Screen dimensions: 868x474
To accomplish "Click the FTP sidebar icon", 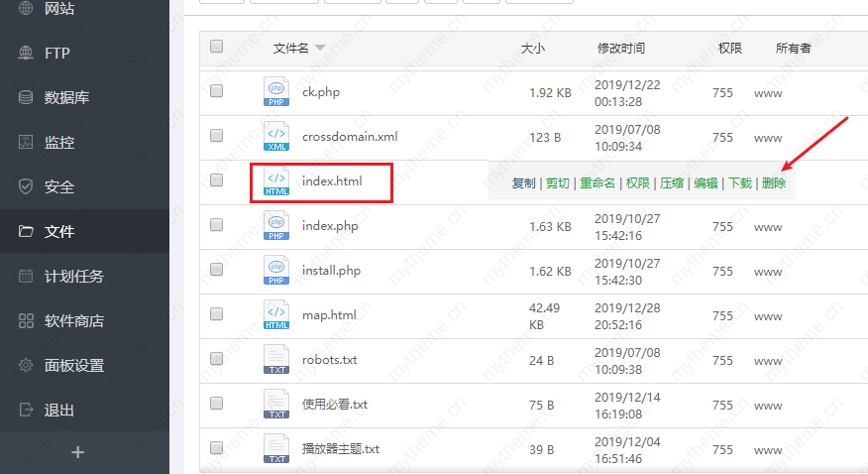I will tap(26, 54).
